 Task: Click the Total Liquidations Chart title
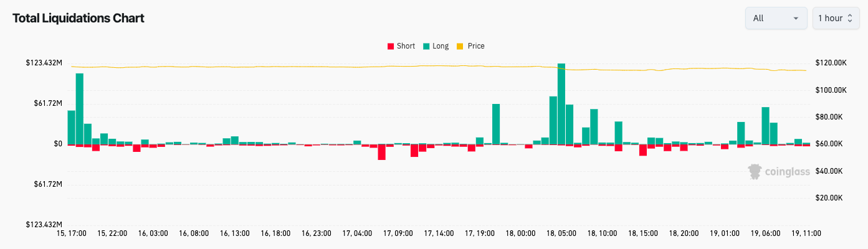point(79,18)
